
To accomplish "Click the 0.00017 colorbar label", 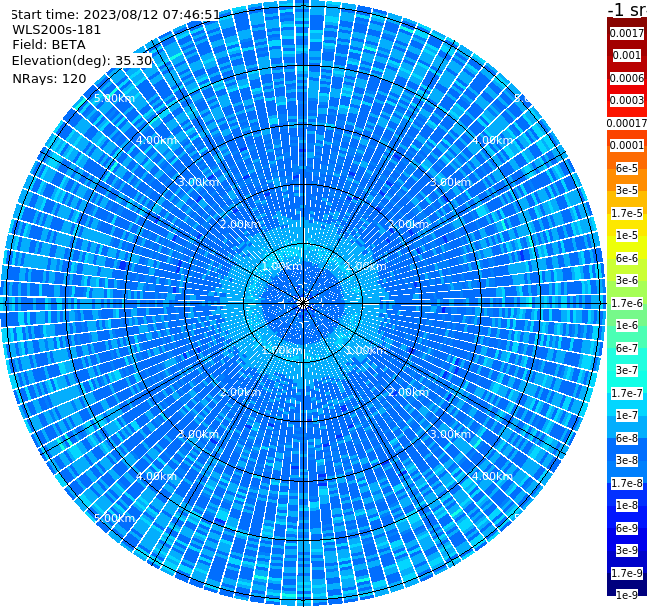I will [x=627, y=123].
